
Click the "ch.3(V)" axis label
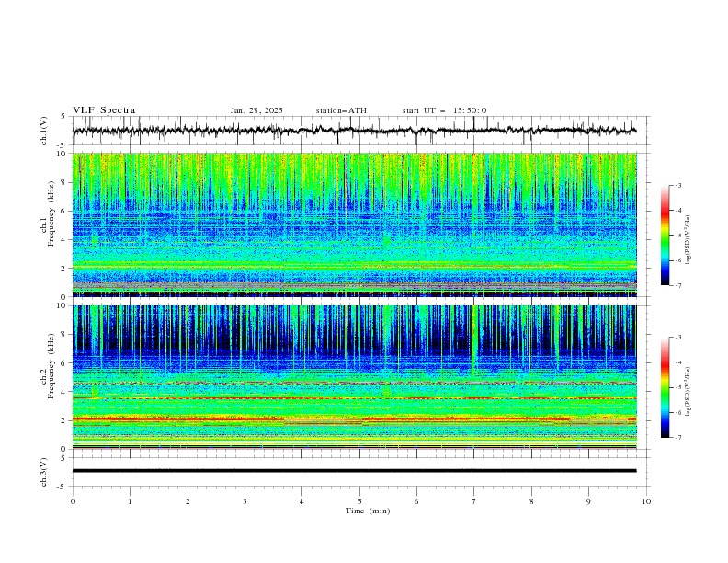tap(44, 472)
